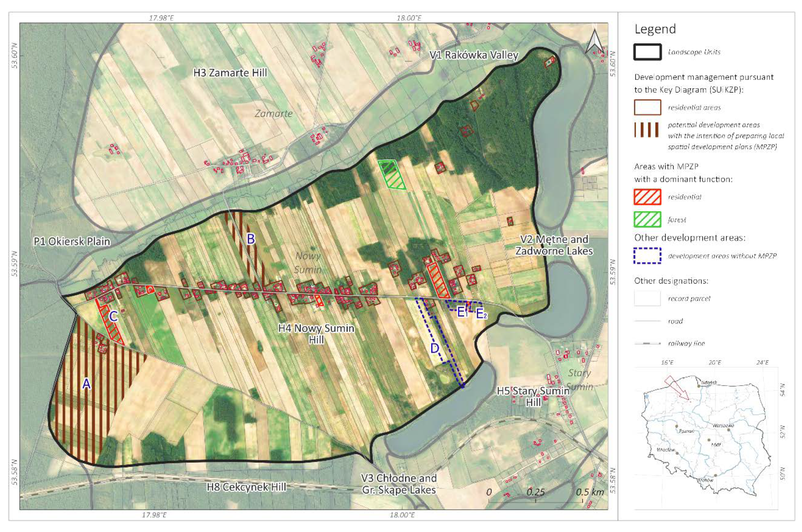The height and width of the screenshot is (532, 802).
Task: Click the red hatched residential strip near E1
Action: click(x=438, y=281)
